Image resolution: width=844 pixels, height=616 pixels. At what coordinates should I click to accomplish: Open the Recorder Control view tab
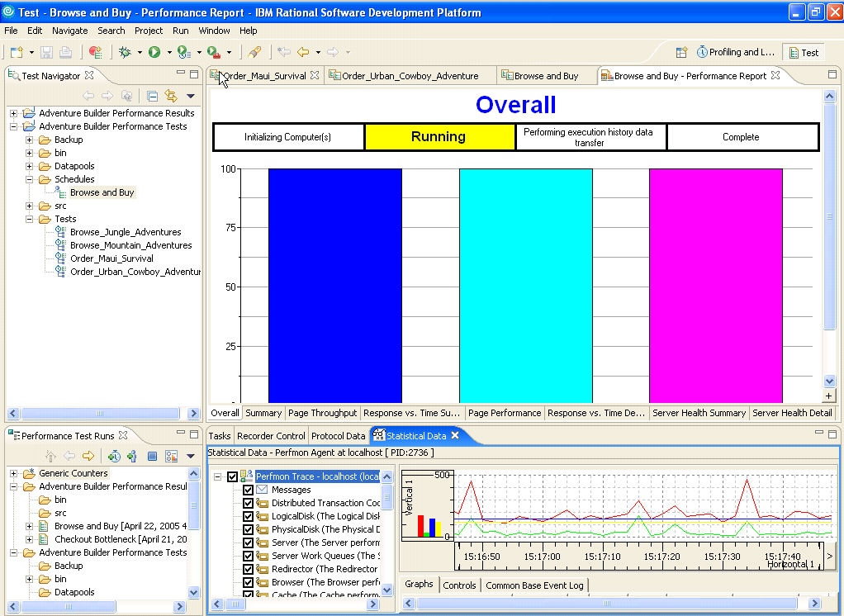271,436
